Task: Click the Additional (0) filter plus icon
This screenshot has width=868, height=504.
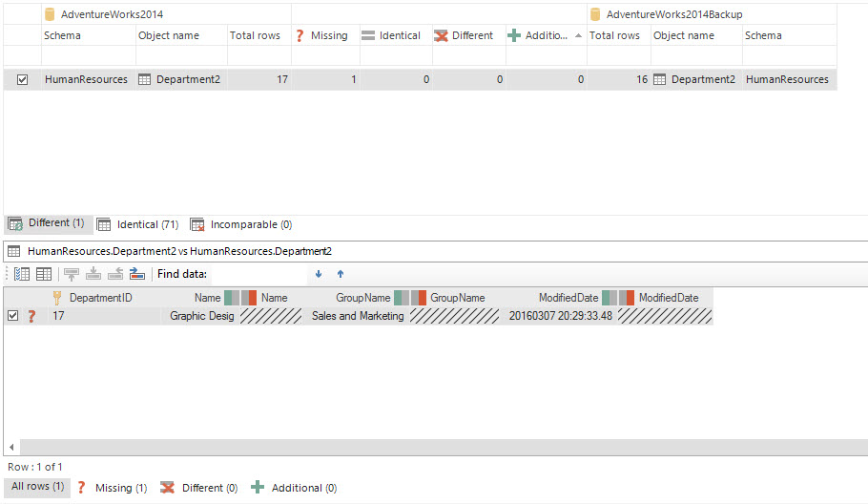Action: (258, 488)
